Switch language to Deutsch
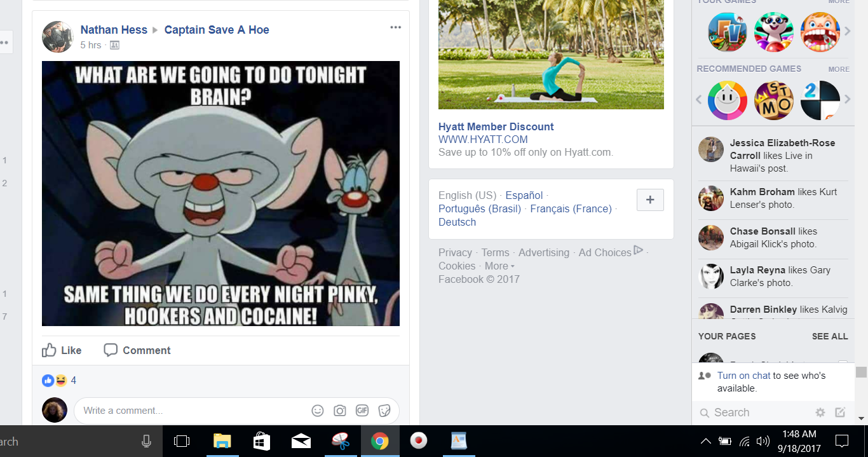 tap(457, 222)
